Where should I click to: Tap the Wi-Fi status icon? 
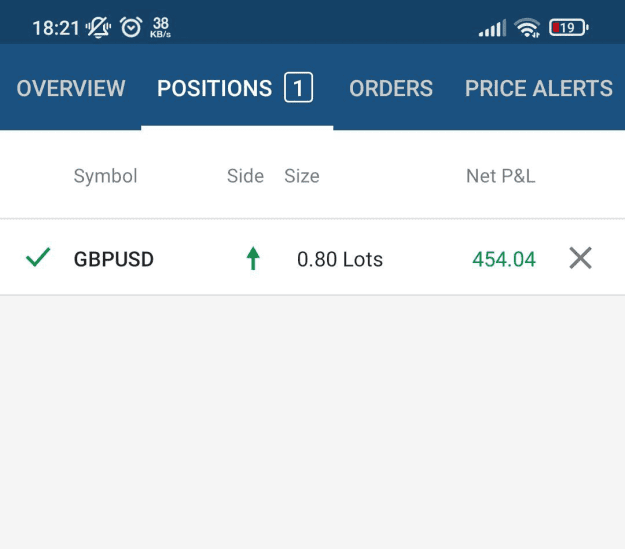[527, 28]
